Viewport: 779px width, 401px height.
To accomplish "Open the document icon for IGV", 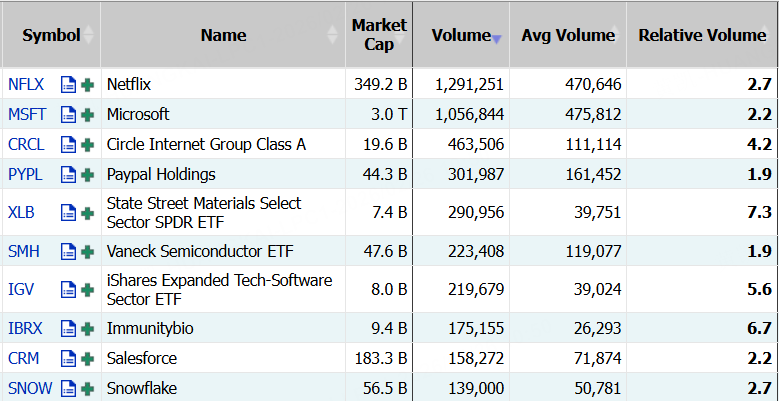I will point(68,289).
